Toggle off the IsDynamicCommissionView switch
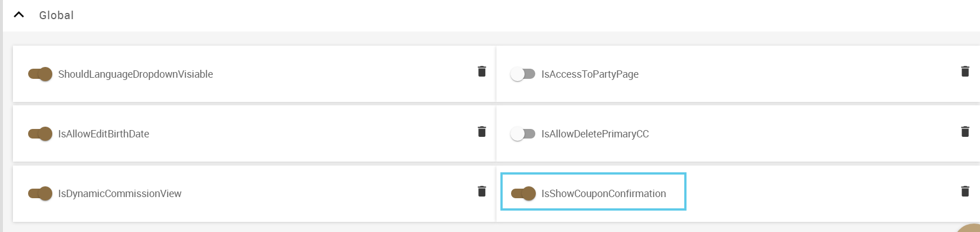This screenshot has height=232, width=980. [40, 194]
